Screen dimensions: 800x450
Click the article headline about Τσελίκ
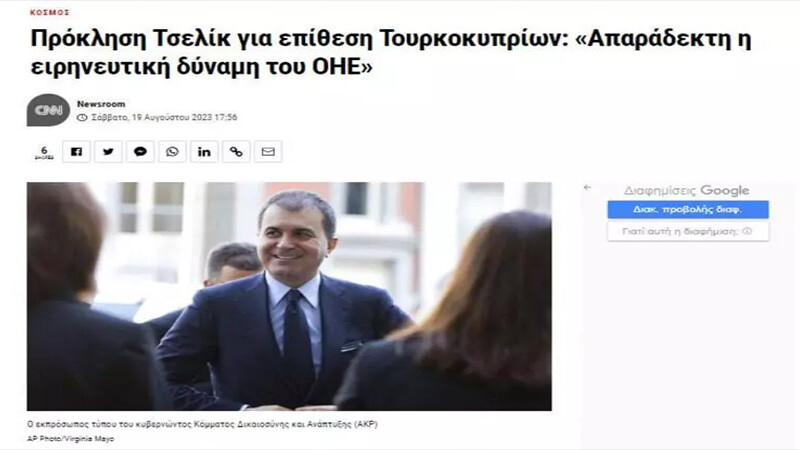tap(391, 53)
